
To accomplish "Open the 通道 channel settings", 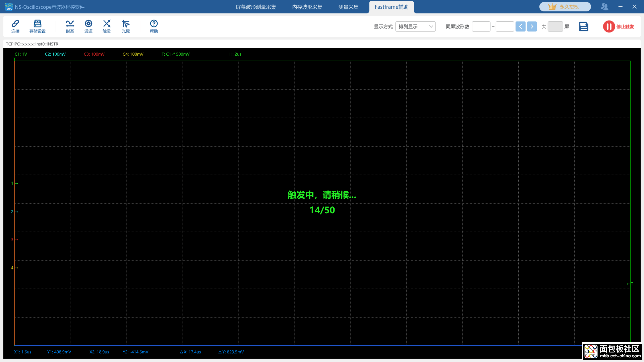I will pyautogui.click(x=89, y=26).
